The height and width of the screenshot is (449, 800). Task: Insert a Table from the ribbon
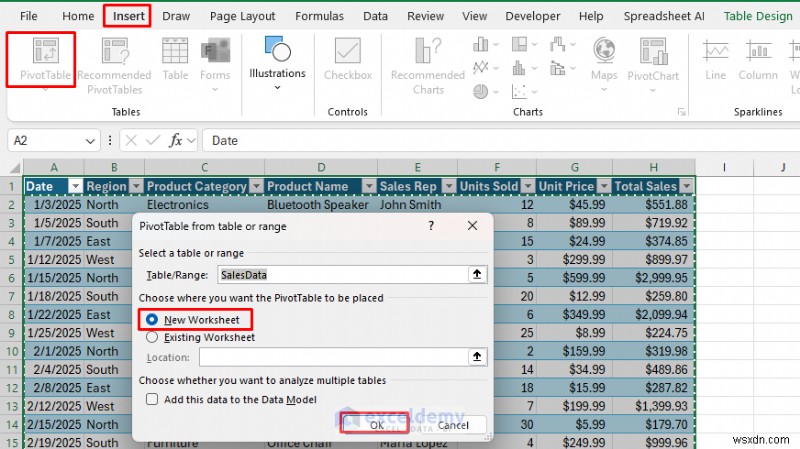(x=175, y=59)
